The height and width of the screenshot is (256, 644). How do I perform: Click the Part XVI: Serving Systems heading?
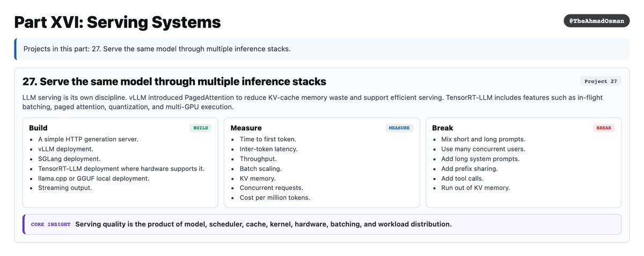[118, 22]
